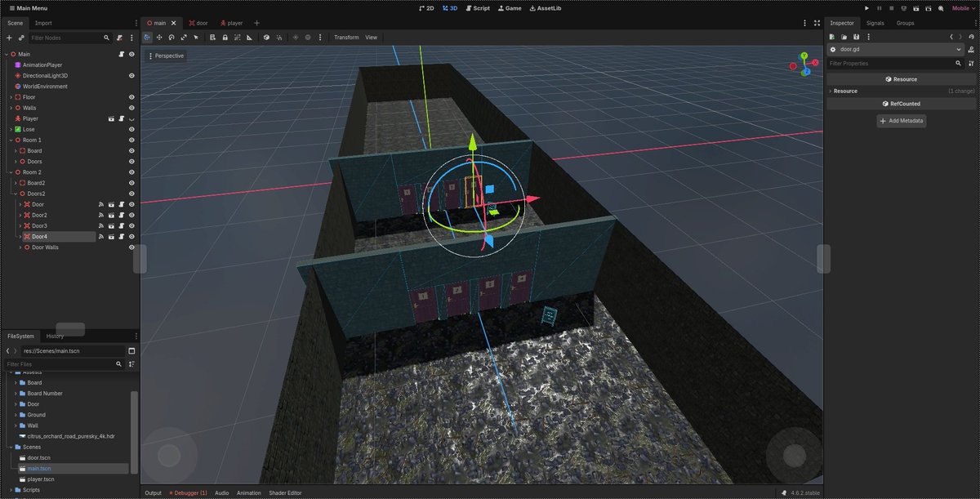Viewport: 980px width, 499px height.
Task: Click the instantiate child scene link icon
Action: [x=21, y=38]
